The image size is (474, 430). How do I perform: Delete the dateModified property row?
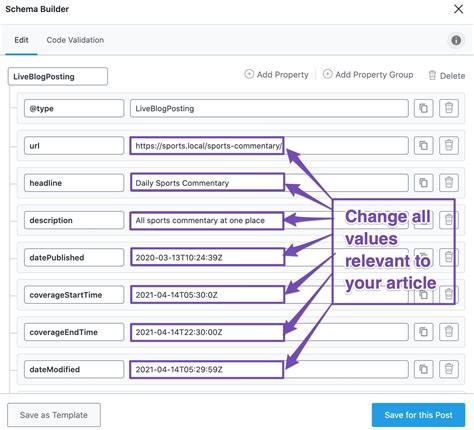point(449,369)
